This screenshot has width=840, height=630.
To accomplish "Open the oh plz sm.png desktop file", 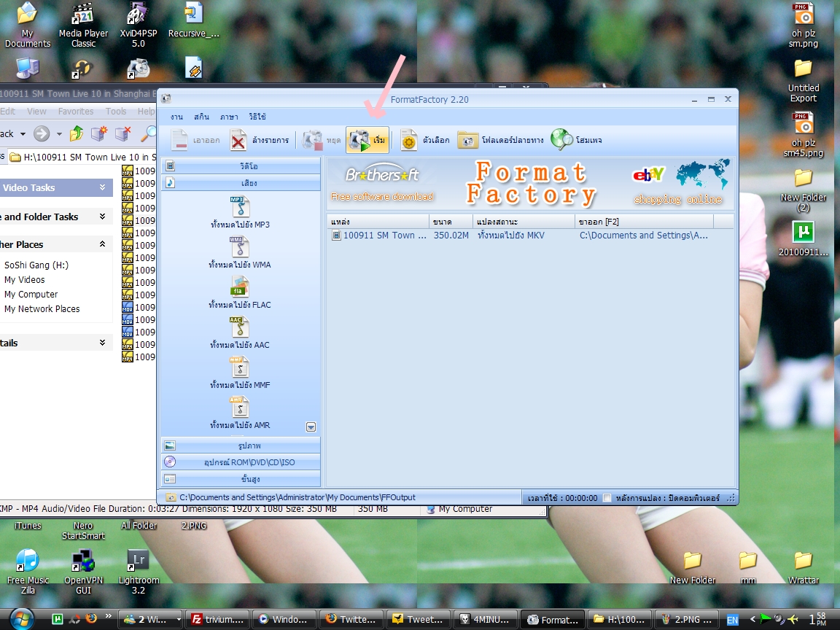I will [x=803, y=26].
